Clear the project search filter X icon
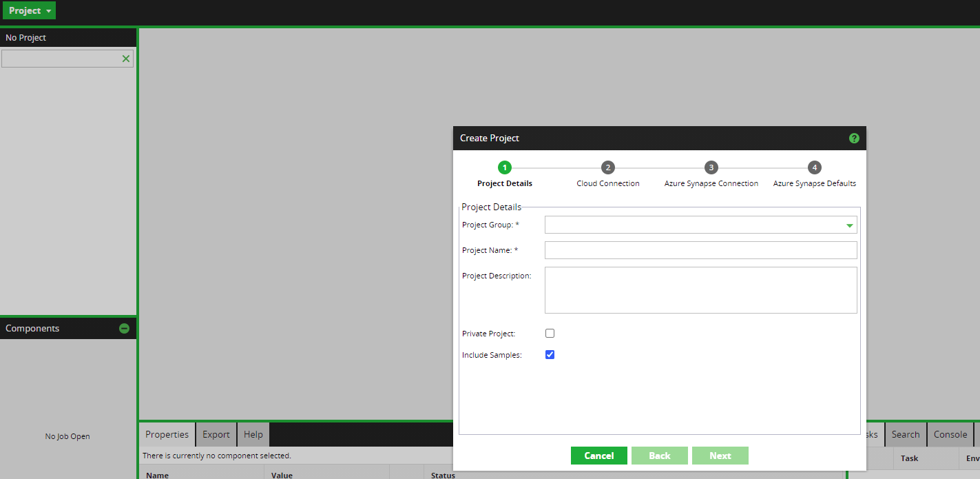980x479 pixels. [x=126, y=59]
